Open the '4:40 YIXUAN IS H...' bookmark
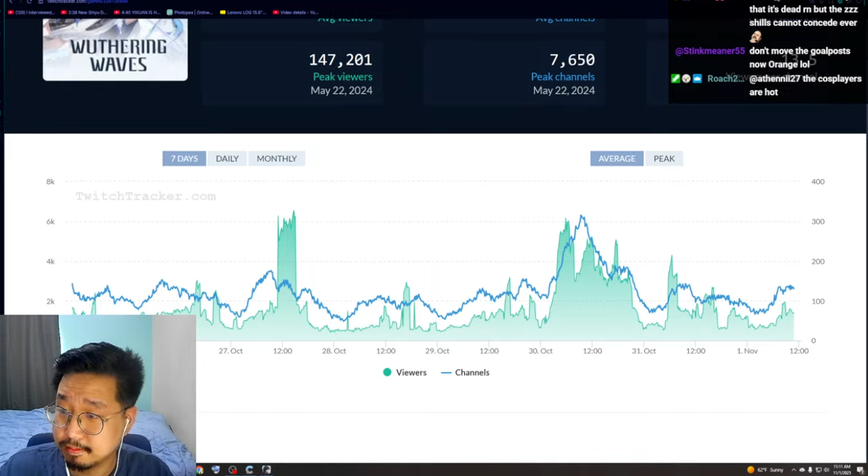The width and height of the screenshot is (868, 476). pos(137,12)
